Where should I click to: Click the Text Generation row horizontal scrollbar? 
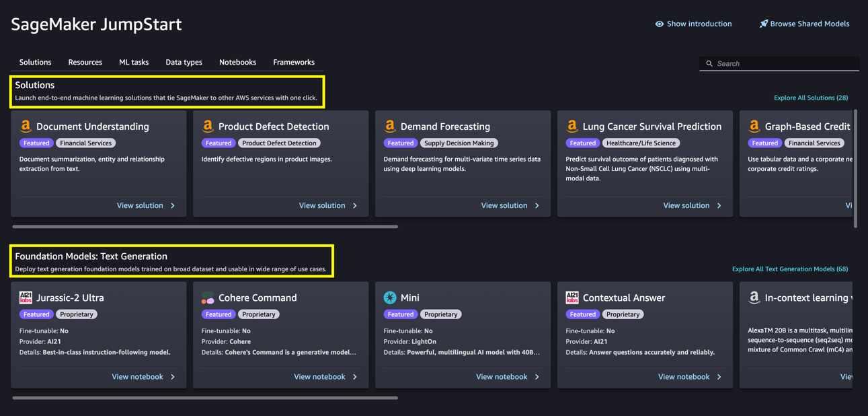tap(205, 398)
